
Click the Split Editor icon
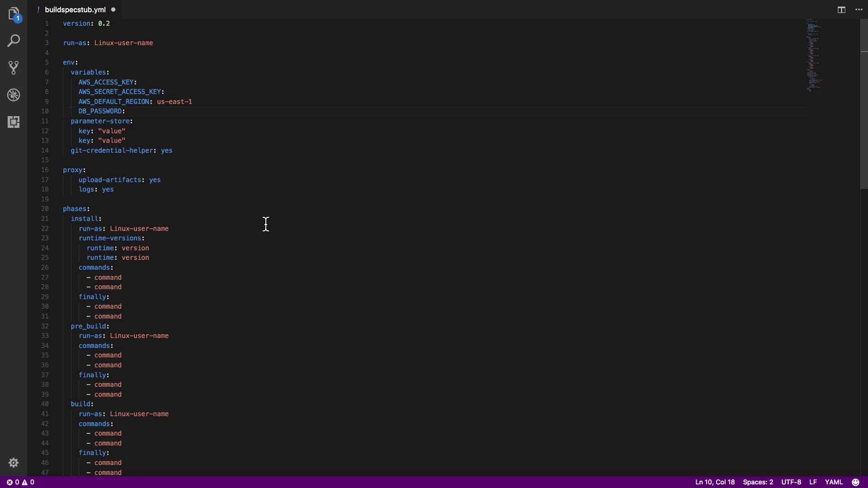pyautogui.click(x=841, y=9)
